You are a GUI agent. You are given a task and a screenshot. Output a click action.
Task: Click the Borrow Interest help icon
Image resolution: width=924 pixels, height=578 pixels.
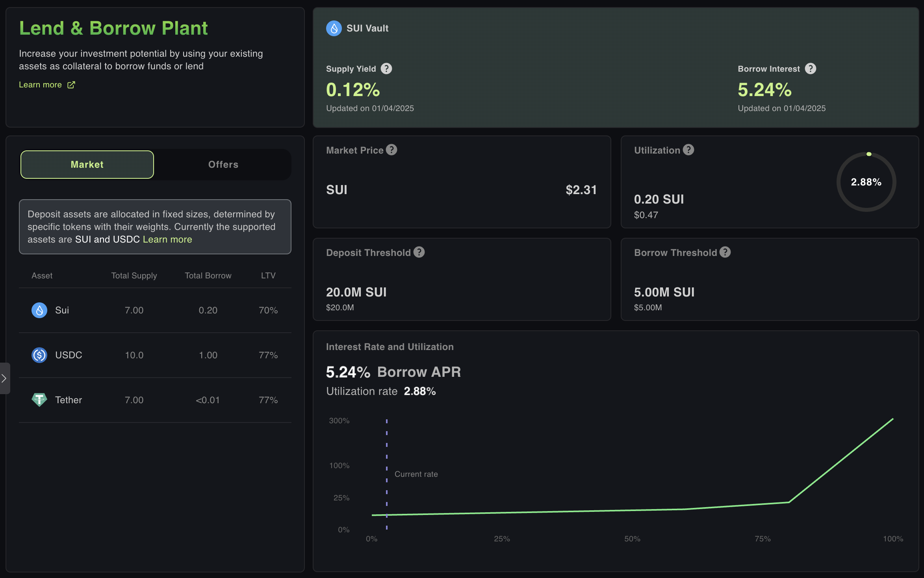coord(810,69)
